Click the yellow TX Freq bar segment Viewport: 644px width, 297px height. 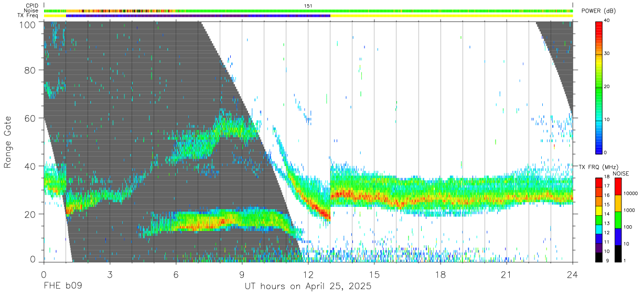click(452, 16)
